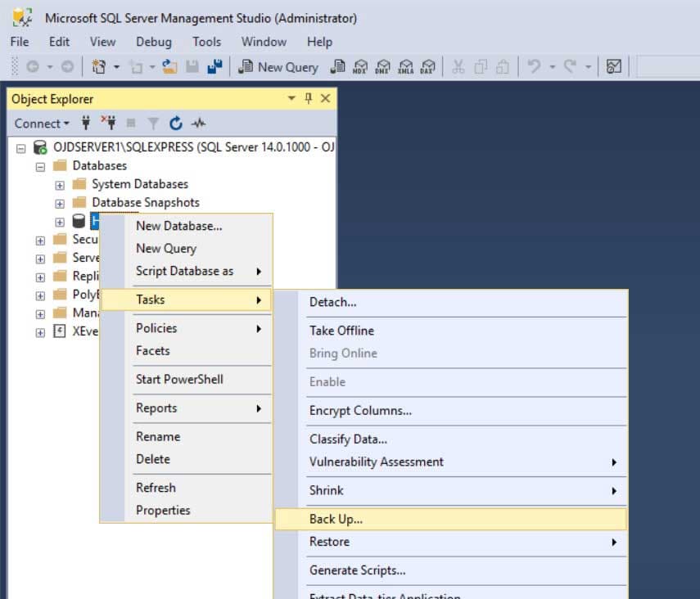Expand the Database Snapshots folder
This screenshot has height=599, width=700.
(60, 204)
